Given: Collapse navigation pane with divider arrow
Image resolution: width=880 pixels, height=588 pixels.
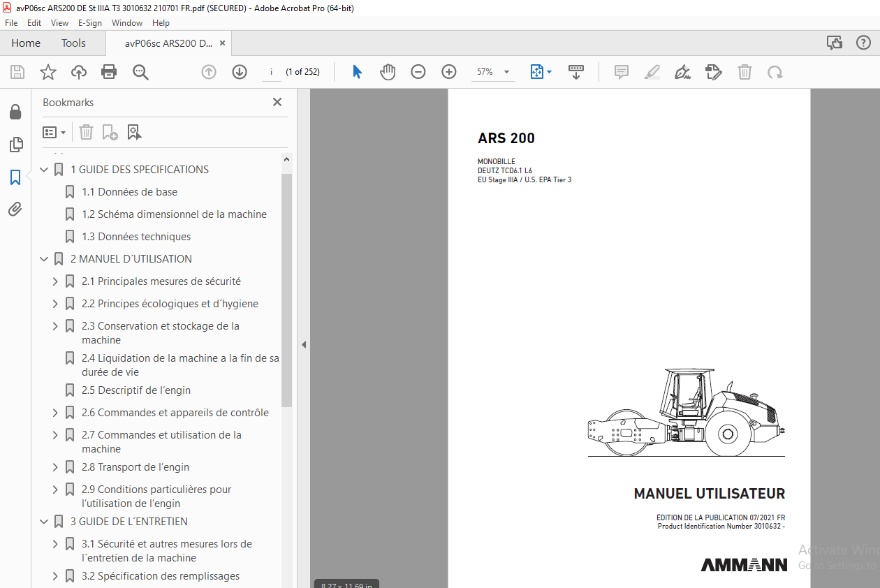Looking at the screenshot, I should (303, 344).
